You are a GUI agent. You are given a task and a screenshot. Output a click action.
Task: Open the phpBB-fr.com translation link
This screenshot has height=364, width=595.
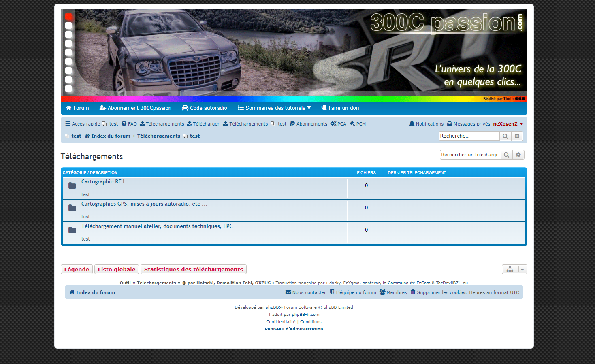pos(306,315)
